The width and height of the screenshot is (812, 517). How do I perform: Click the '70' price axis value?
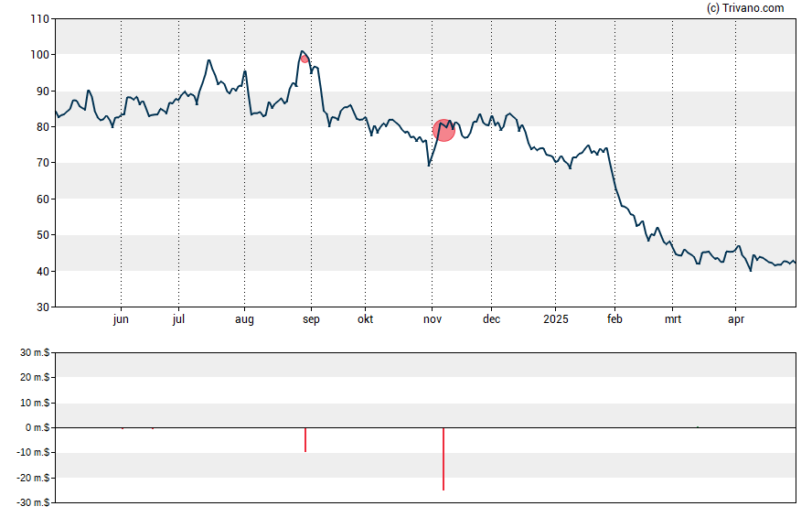click(x=42, y=163)
